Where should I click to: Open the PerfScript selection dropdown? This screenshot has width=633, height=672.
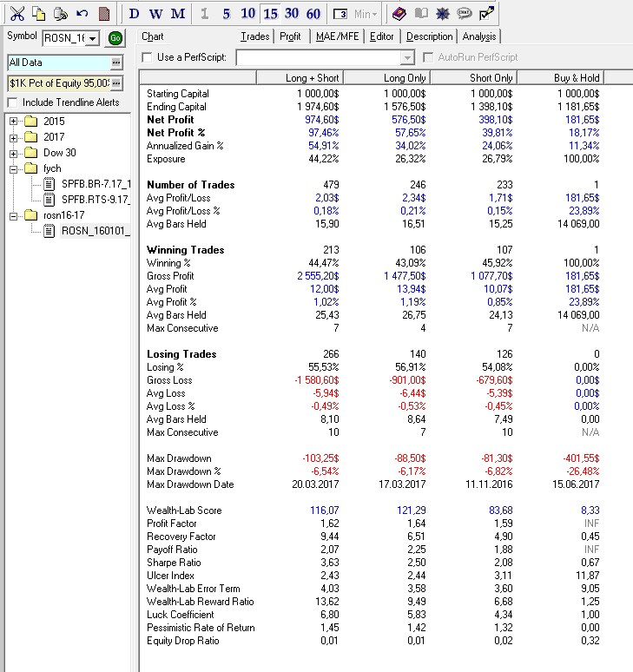click(x=407, y=57)
